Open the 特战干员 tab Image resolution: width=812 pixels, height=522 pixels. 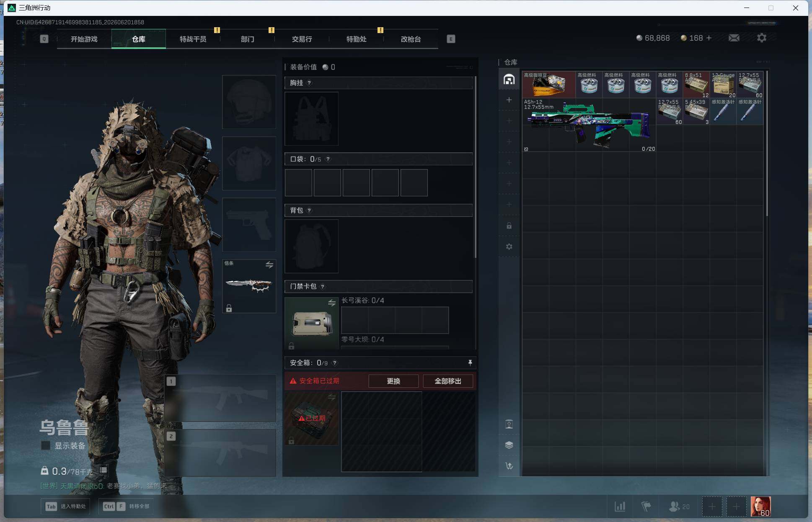coord(193,39)
